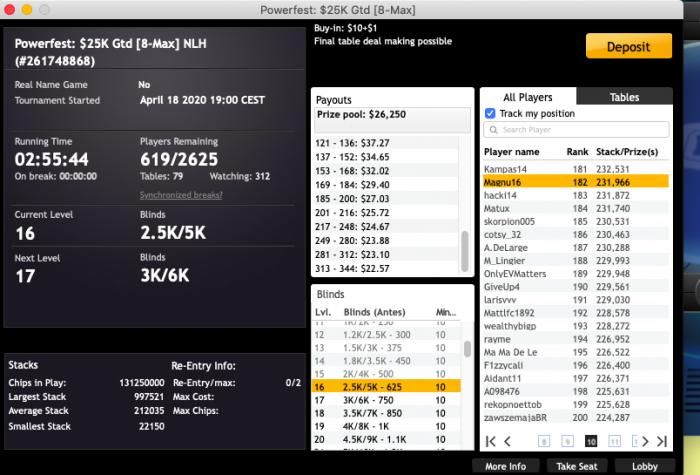Open players page 11

click(614, 442)
